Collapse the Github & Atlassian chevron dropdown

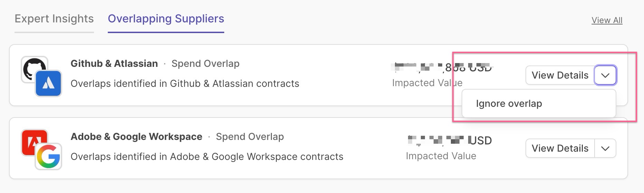pyautogui.click(x=605, y=75)
